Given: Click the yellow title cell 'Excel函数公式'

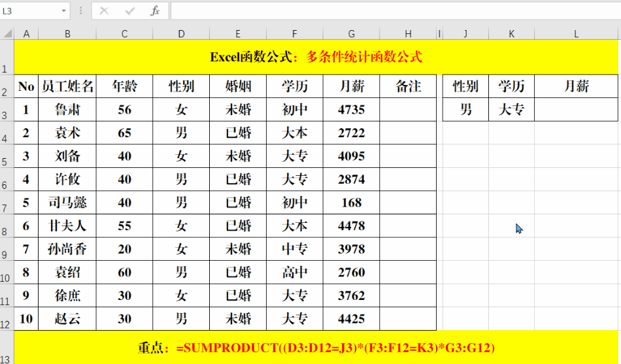Looking at the screenshot, I should pyautogui.click(x=316, y=57).
